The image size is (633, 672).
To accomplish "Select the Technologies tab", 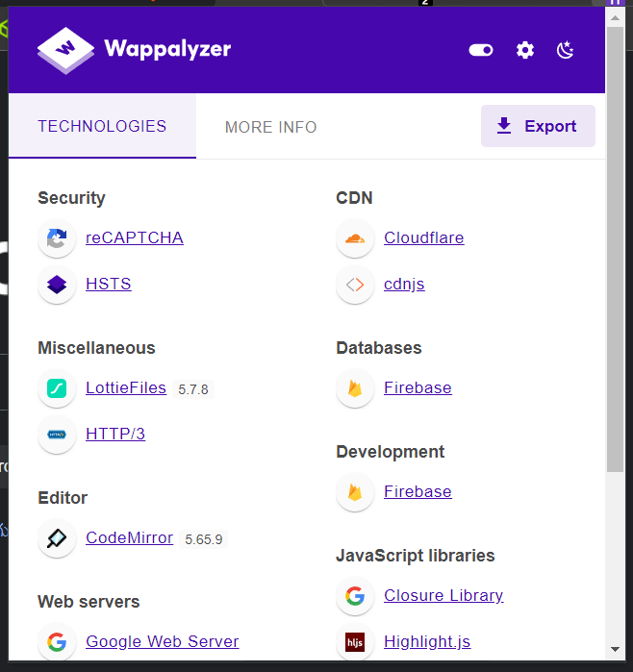I will coord(102,127).
